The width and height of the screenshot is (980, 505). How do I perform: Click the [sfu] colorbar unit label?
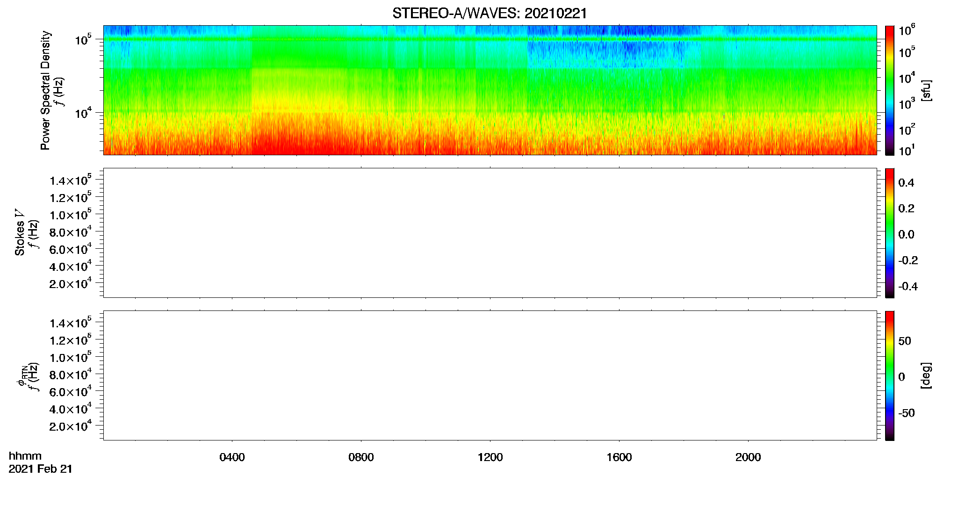click(x=926, y=90)
